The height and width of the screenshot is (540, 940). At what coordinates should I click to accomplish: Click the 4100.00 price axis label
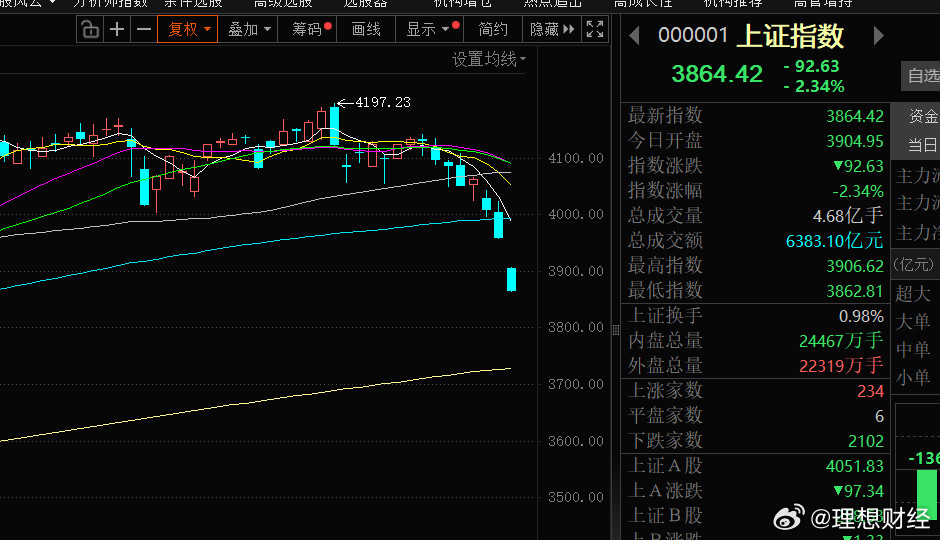coord(576,158)
